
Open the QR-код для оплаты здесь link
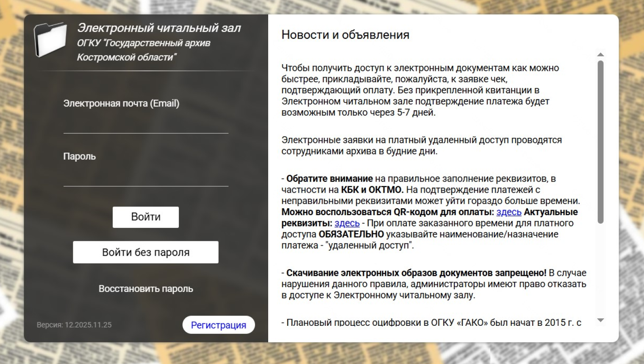pyautogui.click(x=509, y=212)
